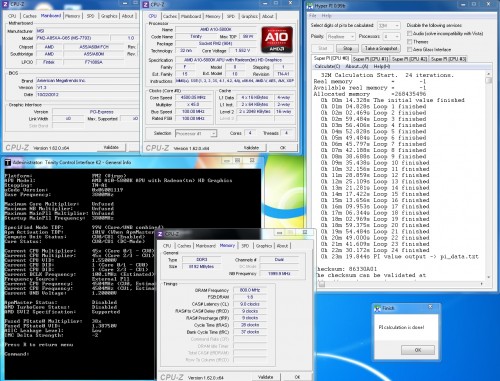This screenshot has height=381, width=500.
Task: Click the greyed Start button in Hyper PI
Action: 322,48
